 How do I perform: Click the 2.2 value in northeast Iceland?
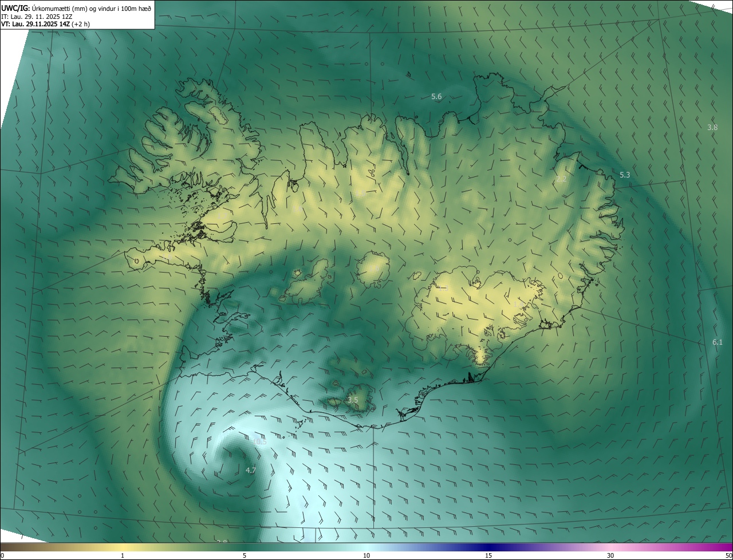click(561, 179)
